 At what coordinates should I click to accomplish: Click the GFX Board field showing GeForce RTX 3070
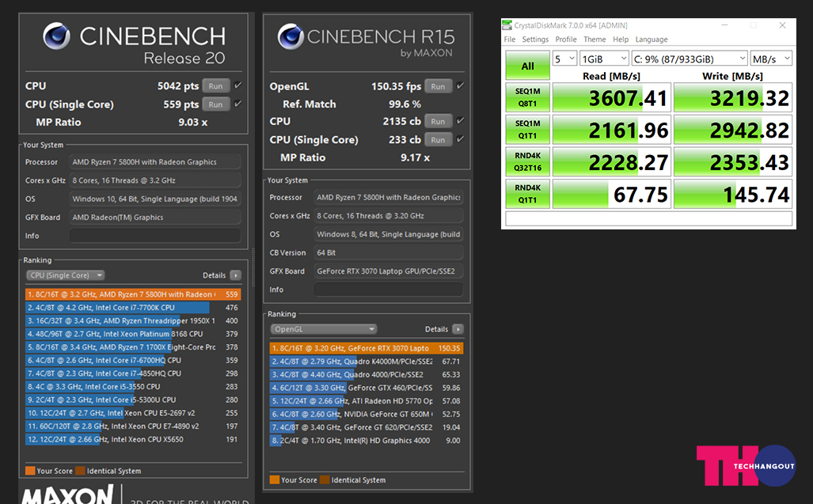coord(389,271)
